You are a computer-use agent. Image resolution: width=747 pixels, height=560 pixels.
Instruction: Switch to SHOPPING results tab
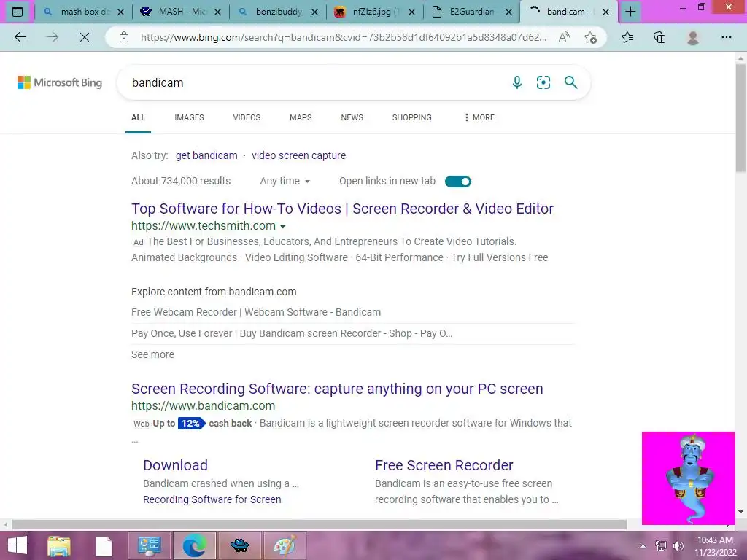412,117
